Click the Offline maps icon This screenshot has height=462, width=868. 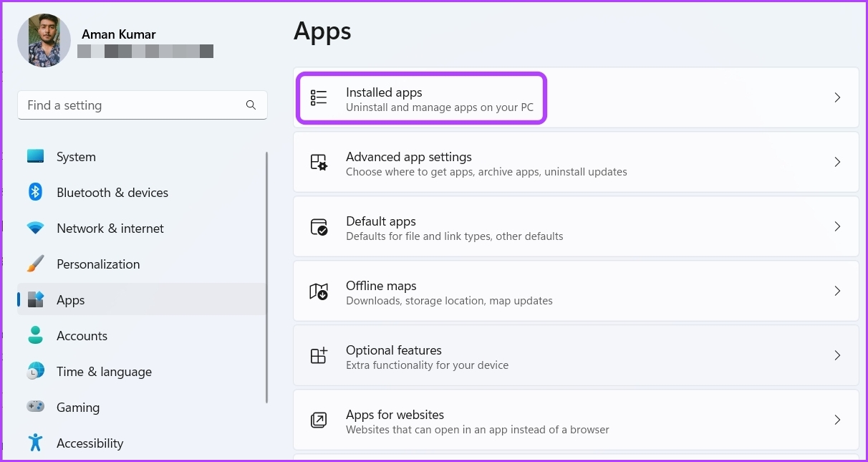(x=319, y=292)
